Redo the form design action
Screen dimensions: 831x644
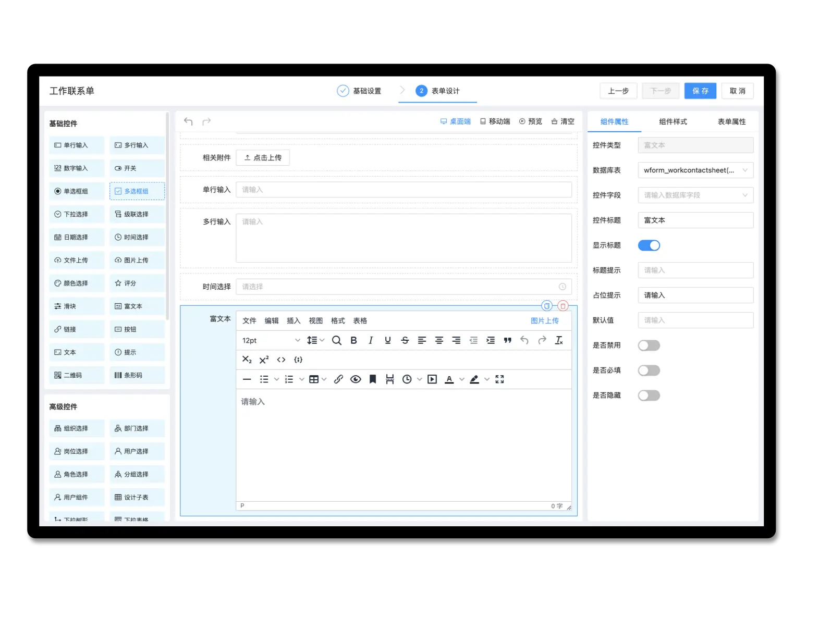(206, 121)
